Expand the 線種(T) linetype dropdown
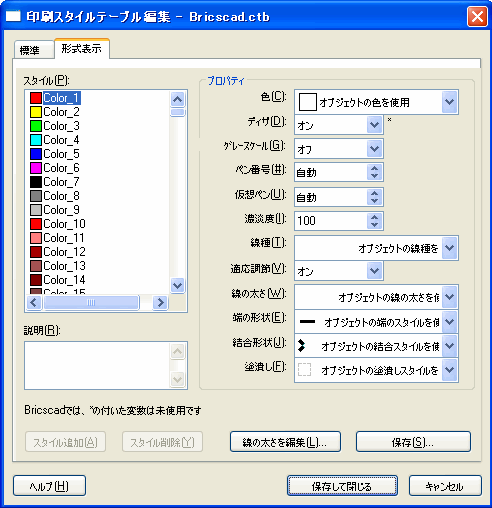This screenshot has height=508, width=492. (450, 248)
